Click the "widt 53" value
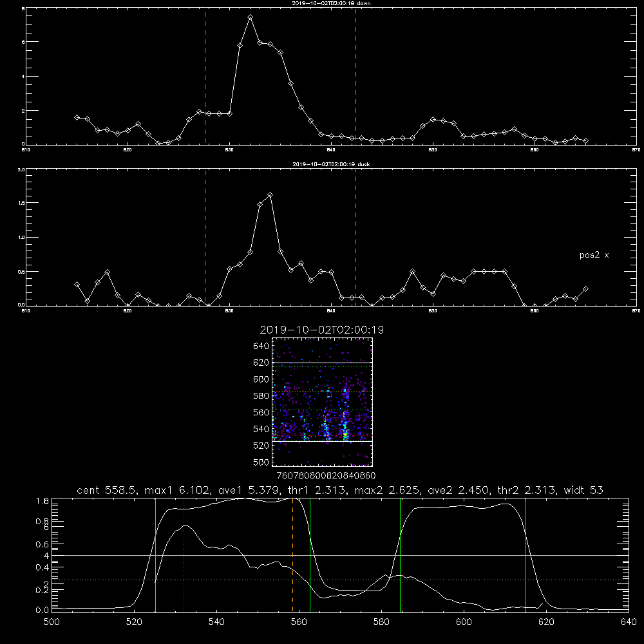The image size is (644, 644). [583, 490]
